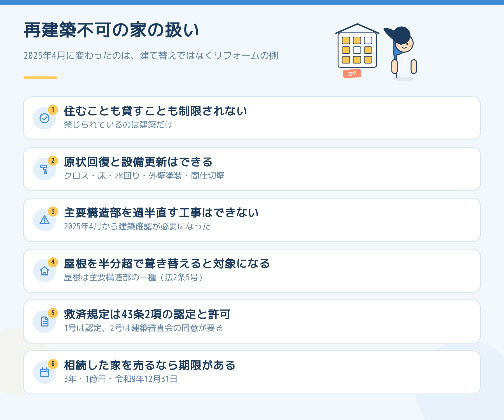504x420 pixels.
Task: Click the title 再建築不可の家の扱い
Action: click(x=111, y=30)
